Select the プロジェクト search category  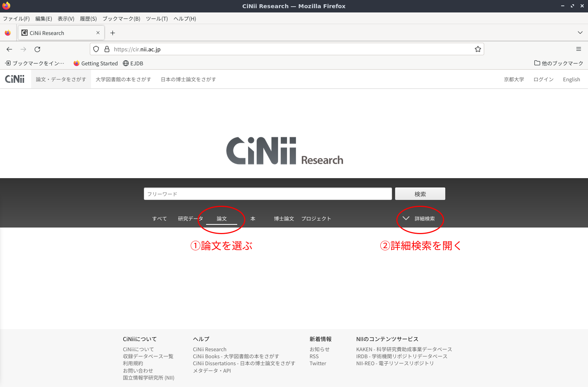pyautogui.click(x=316, y=219)
